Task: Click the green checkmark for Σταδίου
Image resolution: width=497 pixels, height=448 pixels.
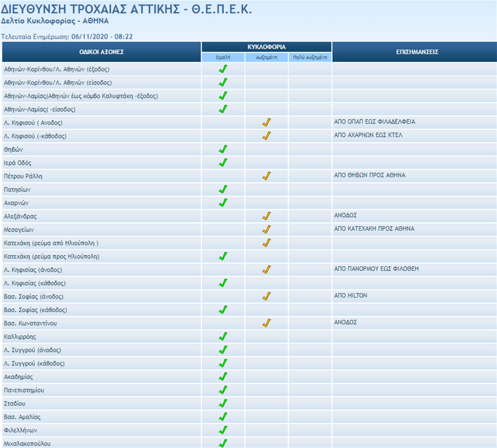Action: point(223,403)
